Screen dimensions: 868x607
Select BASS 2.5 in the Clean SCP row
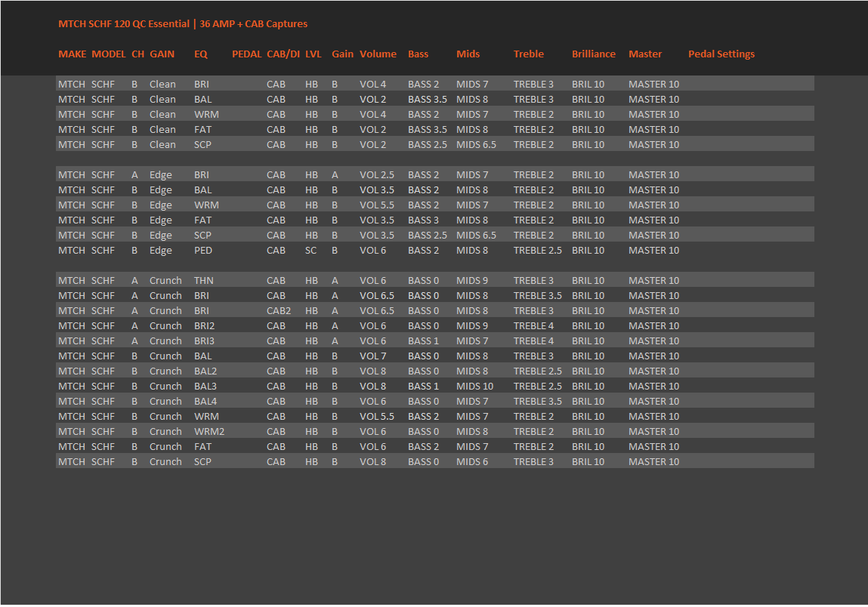pyautogui.click(x=428, y=144)
